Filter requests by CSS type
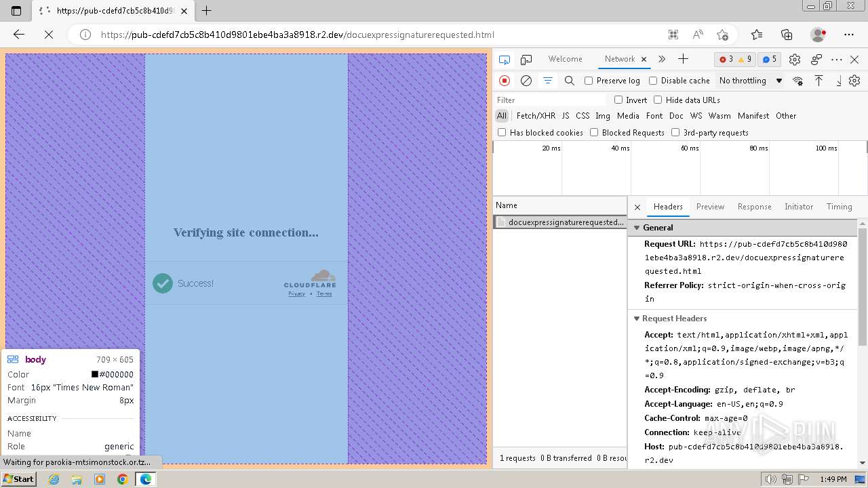Viewport: 868px width, 488px height. point(583,116)
